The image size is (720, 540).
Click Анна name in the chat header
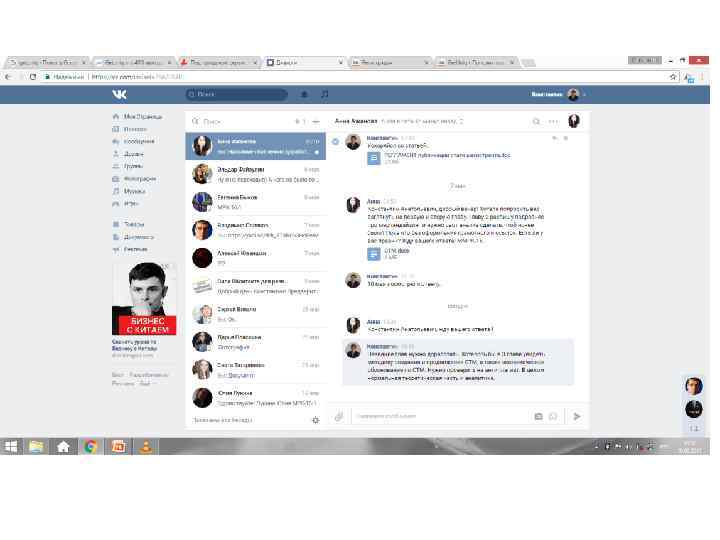pyautogui.click(x=356, y=121)
